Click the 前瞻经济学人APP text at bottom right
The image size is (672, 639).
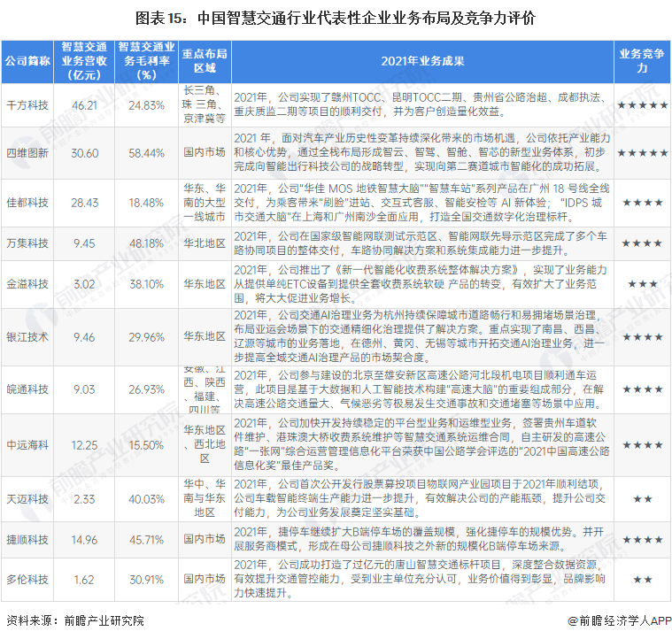point(622,621)
